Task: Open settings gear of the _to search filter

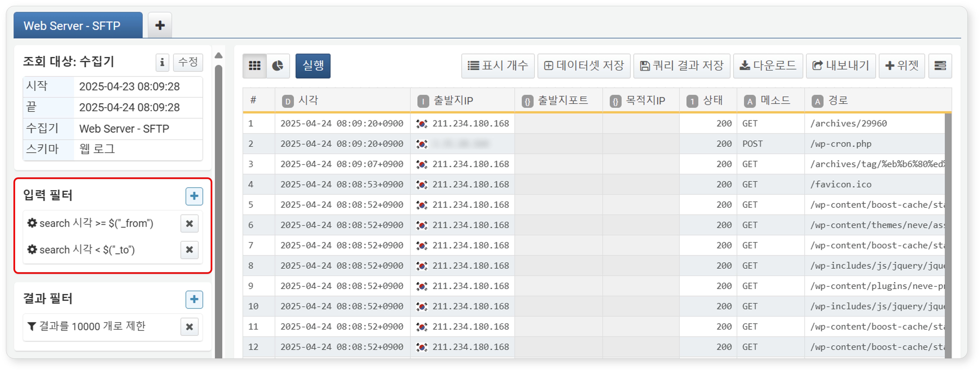Action: point(32,249)
